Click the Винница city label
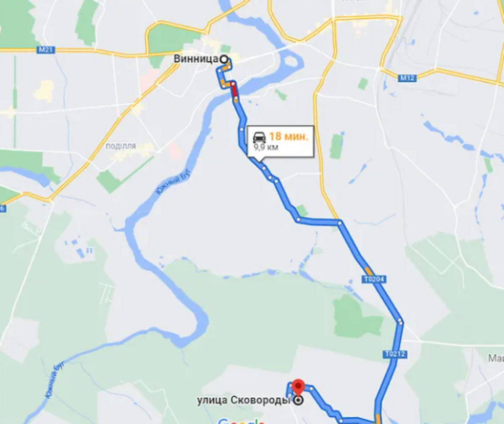Image resolution: width=504 pixels, height=424 pixels. point(196,59)
